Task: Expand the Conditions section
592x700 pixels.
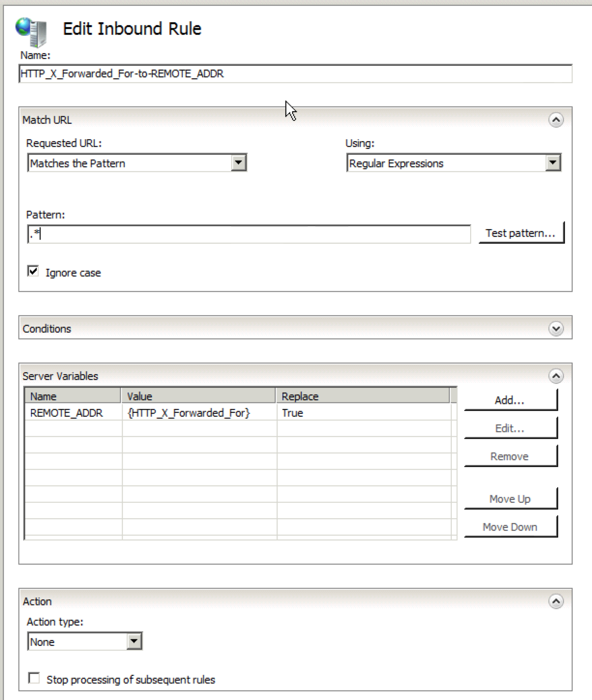Action: (x=556, y=329)
